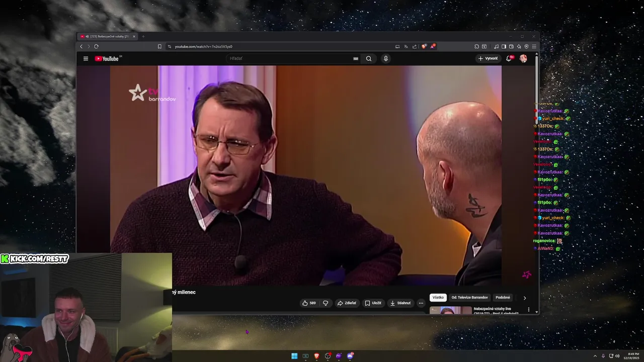
Task: Open the on-screen keyboard icon in search box
Action: coord(356,58)
